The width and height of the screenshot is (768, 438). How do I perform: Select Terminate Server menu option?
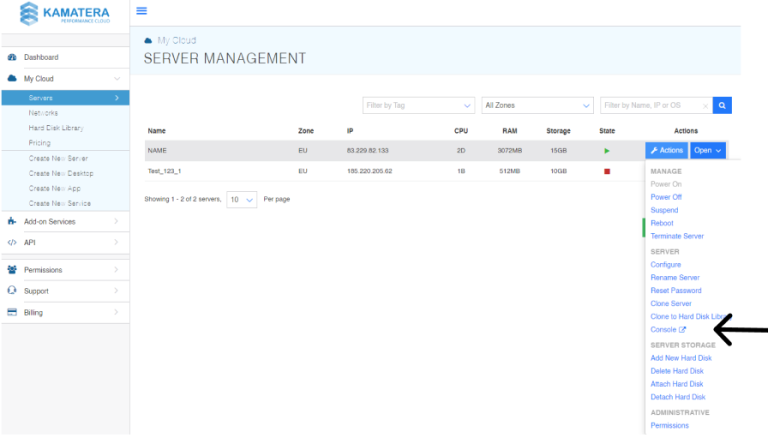point(677,236)
